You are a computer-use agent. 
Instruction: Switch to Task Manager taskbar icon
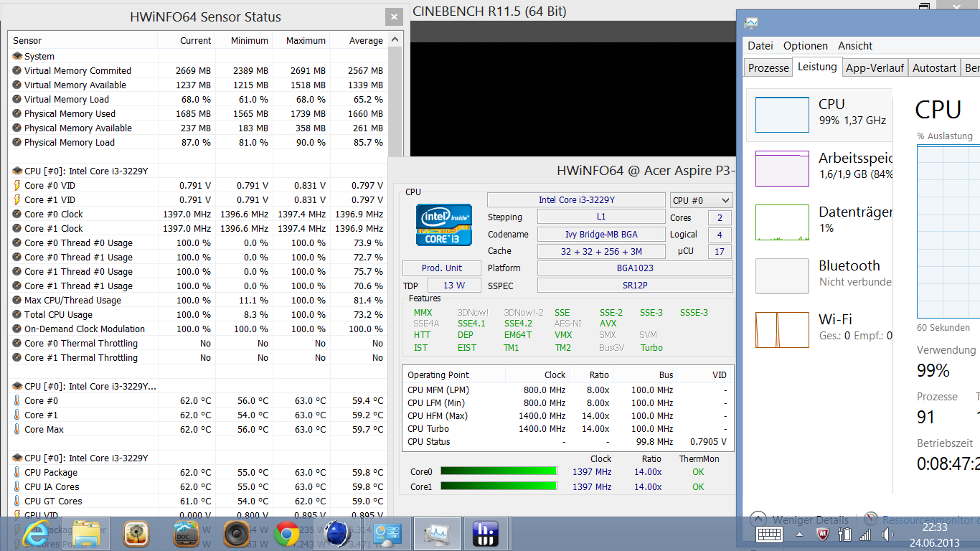point(437,534)
